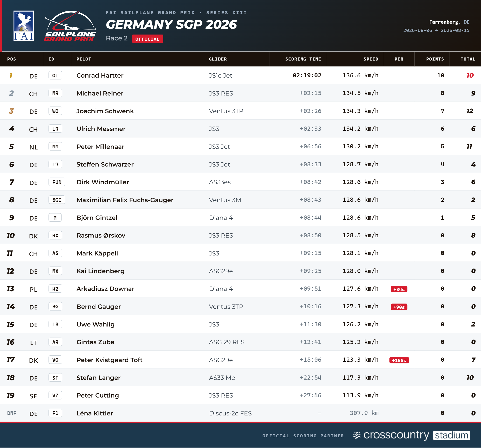The height and width of the screenshot is (448, 481).
Task: Click the AS33 Me glider cell
Action: 222,378
